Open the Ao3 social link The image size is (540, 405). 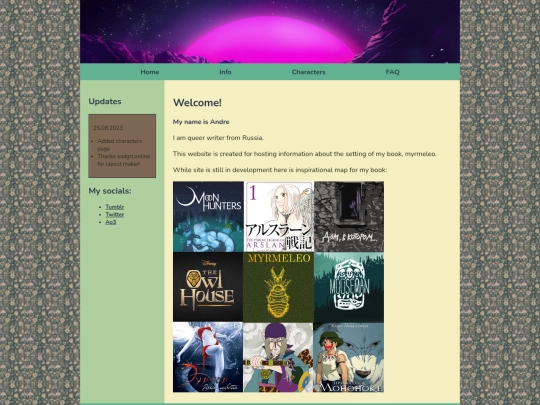[111, 222]
